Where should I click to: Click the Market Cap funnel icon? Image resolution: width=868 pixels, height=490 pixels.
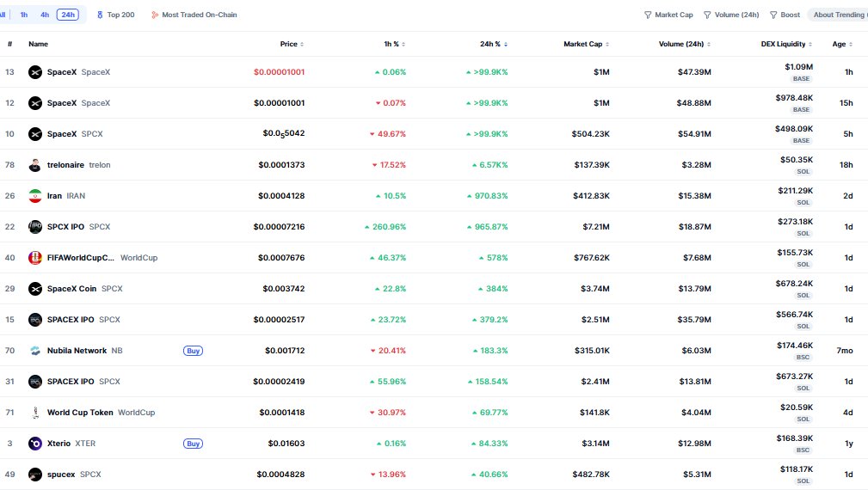pyautogui.click(x=648, y=15)
